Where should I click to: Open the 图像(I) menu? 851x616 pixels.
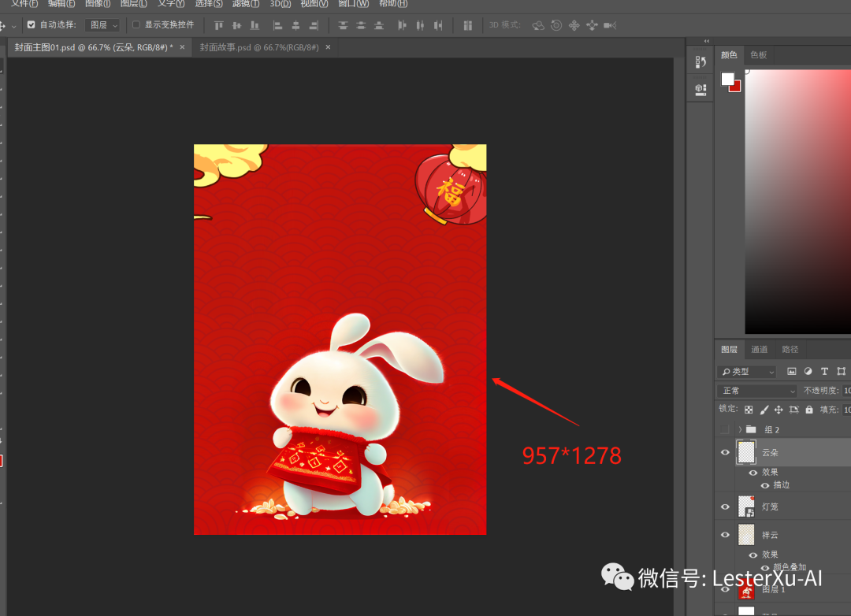tap(98, 4)
